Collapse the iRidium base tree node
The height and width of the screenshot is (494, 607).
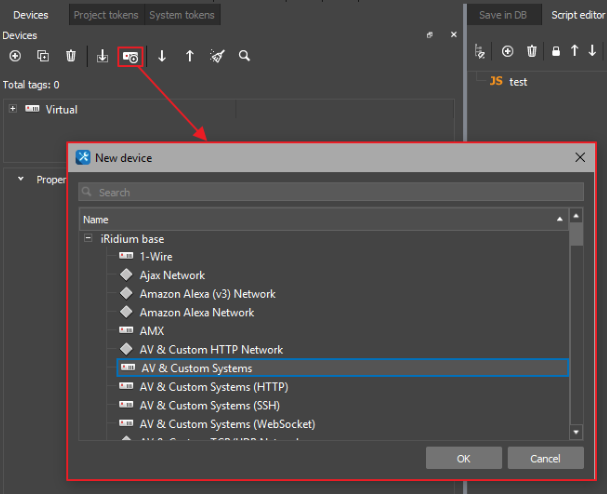(89, 239)
